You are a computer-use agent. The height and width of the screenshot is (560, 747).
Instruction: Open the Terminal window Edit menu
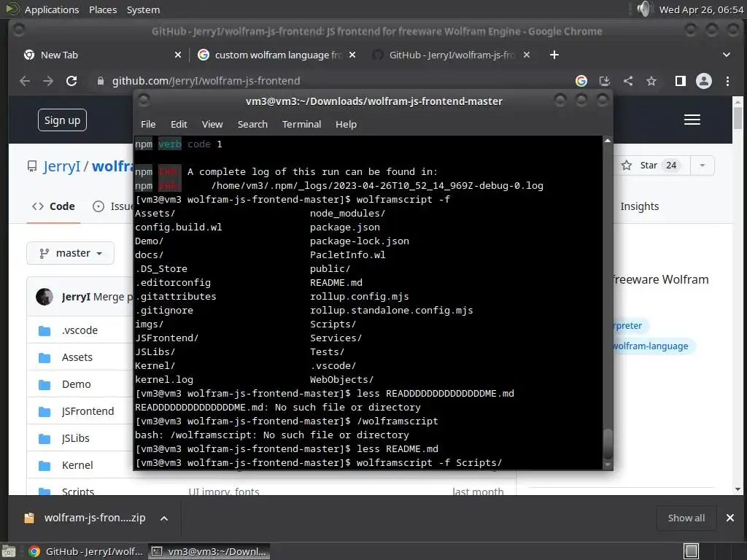[179, 124]
